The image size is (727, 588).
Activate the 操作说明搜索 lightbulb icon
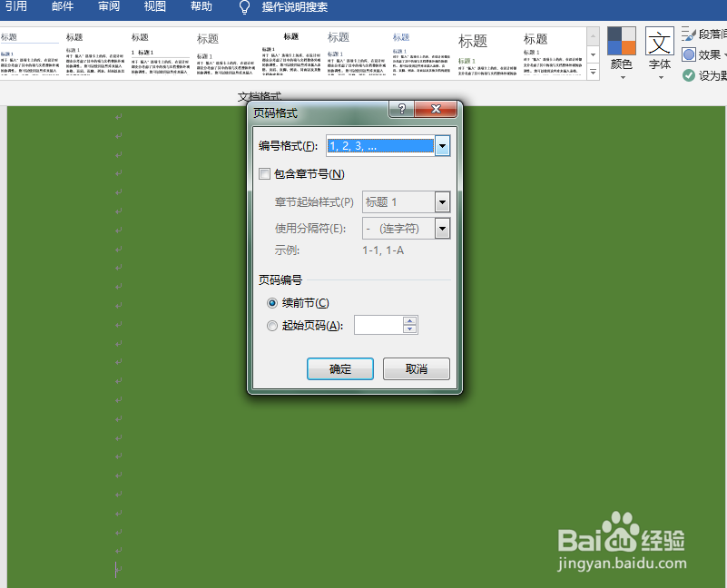(242, 7)
